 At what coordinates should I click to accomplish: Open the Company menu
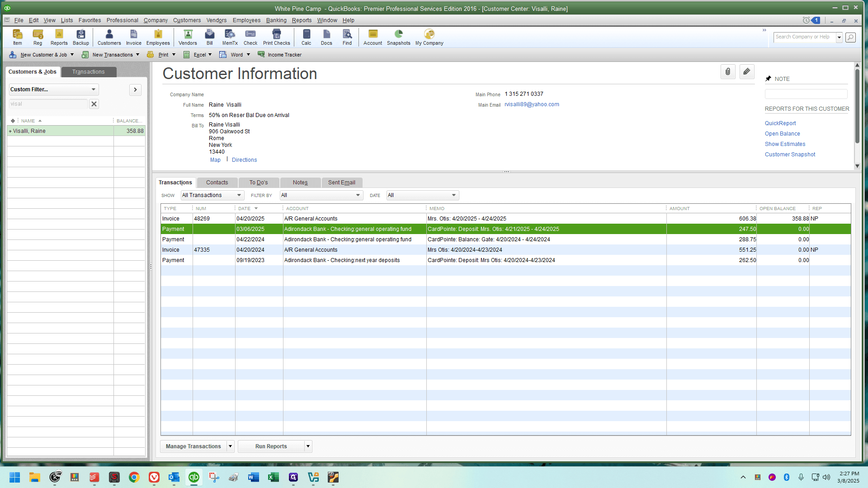156,20
